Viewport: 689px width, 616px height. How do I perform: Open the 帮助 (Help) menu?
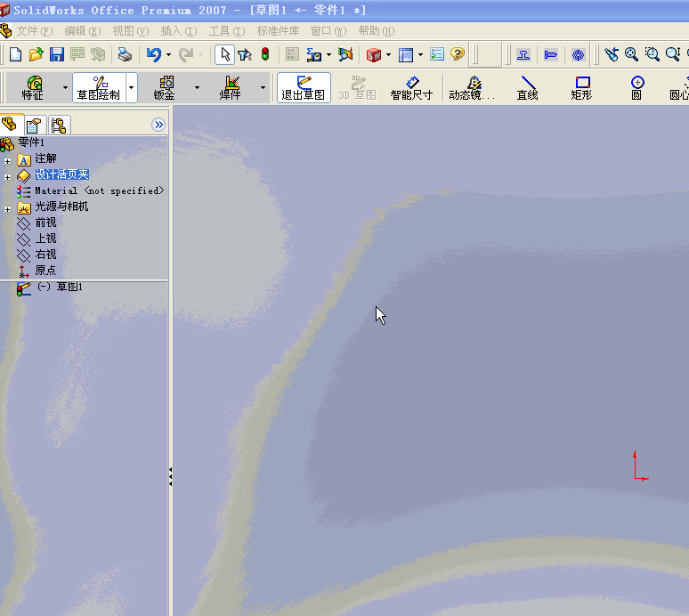[x=377, y=31]
